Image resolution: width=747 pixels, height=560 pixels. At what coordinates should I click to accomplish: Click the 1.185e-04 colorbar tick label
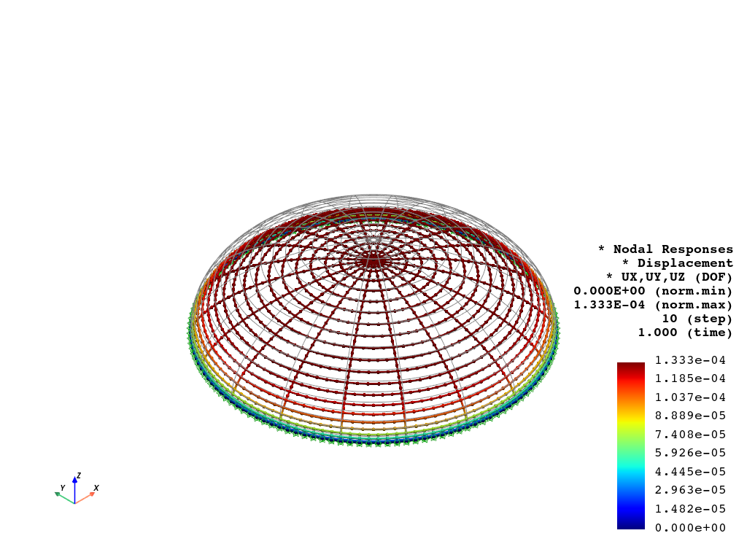[690, 378]
